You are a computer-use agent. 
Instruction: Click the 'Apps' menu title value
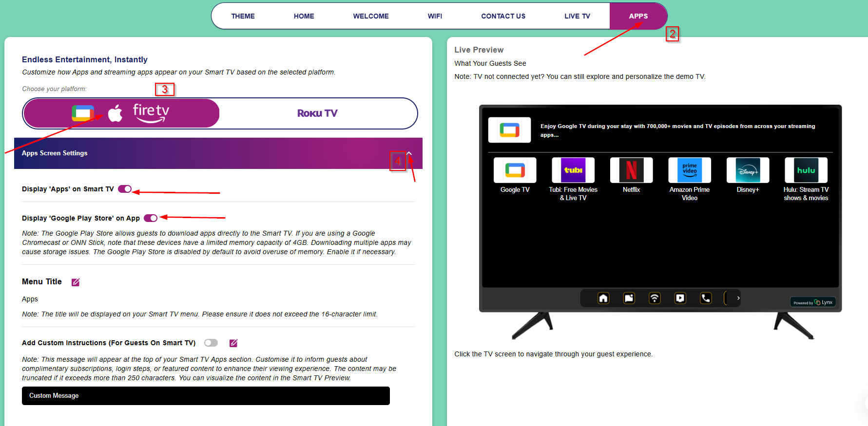[30, 299]
